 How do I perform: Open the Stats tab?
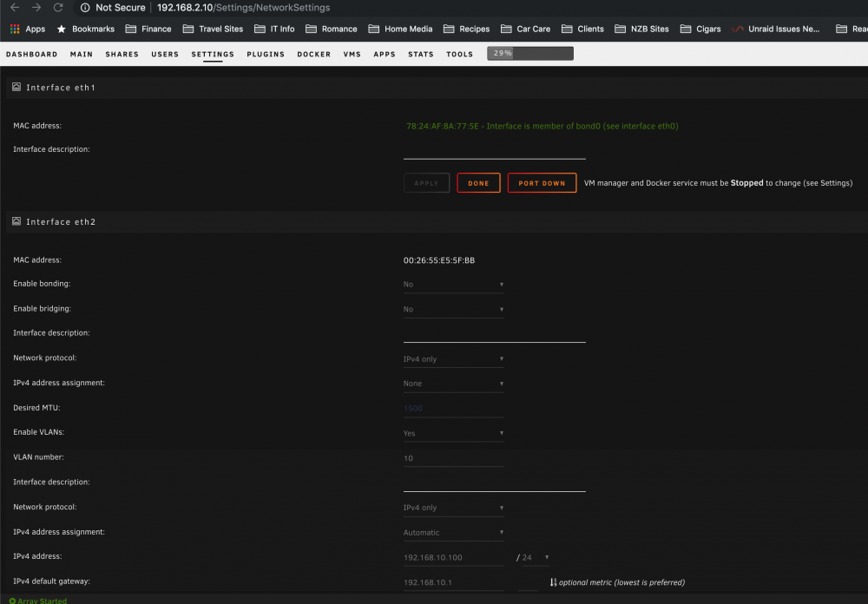421,55
